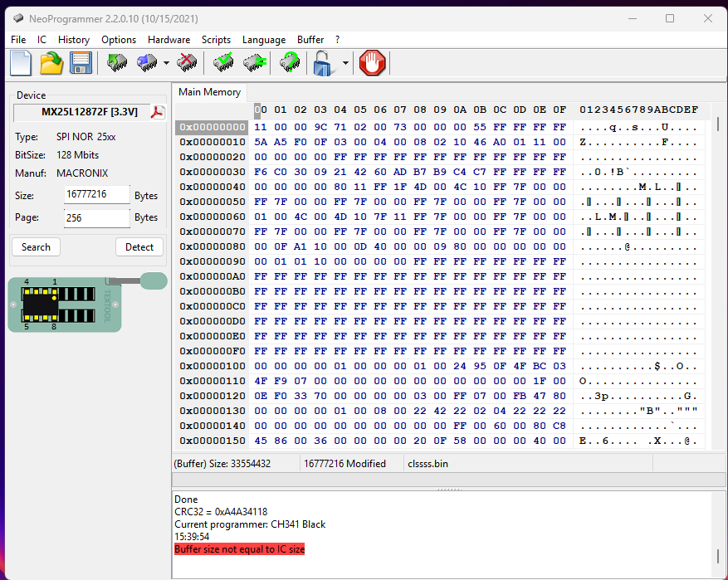Click the New file toolbar icon
The height and width of the screenshot is (580, 728).
[21, 62]
